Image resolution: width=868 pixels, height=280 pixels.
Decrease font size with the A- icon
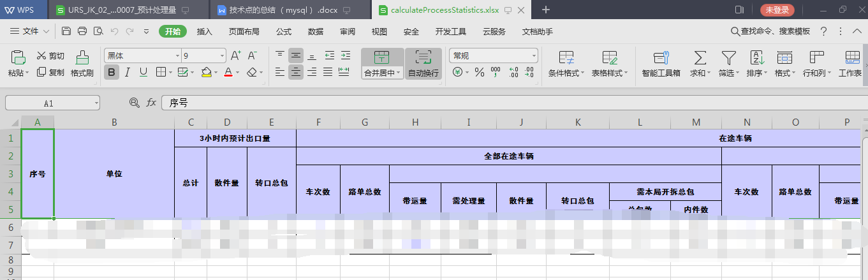[253, 55]
